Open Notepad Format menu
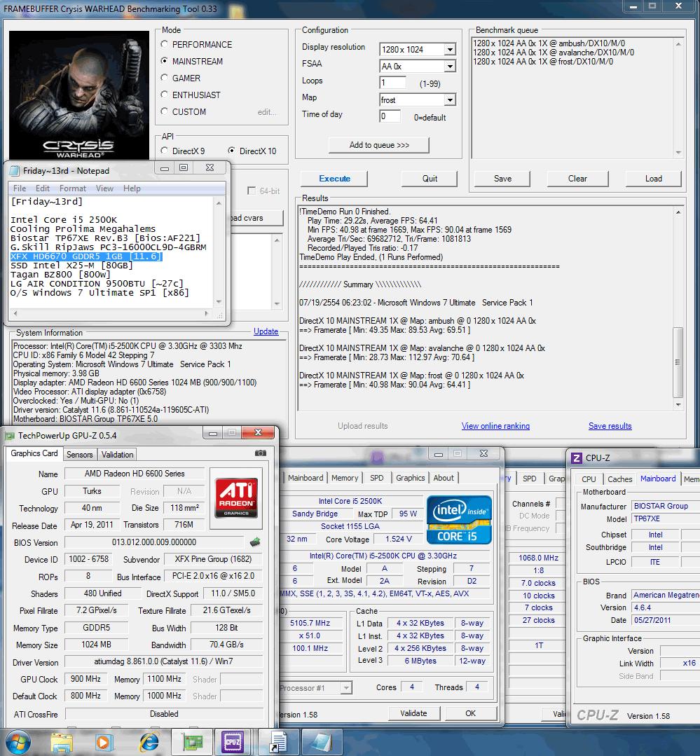700x756 pixels. (x=73, y=188)
